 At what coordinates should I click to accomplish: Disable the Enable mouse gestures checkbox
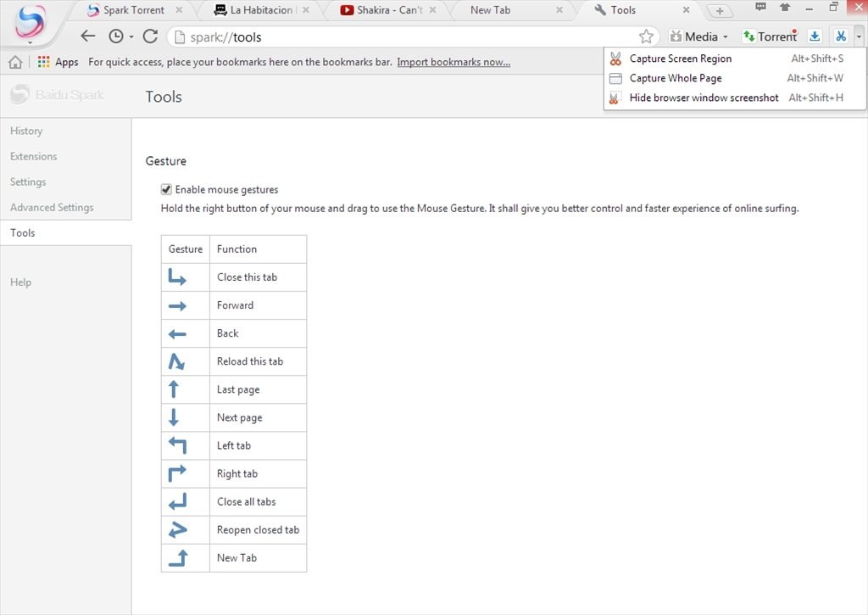pyautogui.click(x=166, y=190)
